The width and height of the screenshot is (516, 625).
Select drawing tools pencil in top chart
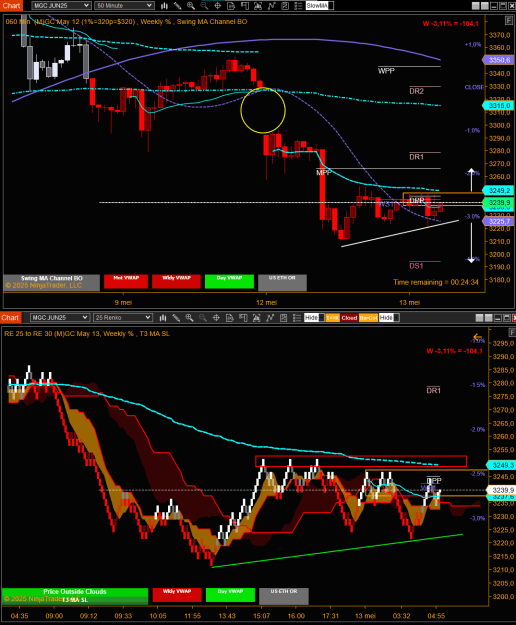tap(177, 6)
